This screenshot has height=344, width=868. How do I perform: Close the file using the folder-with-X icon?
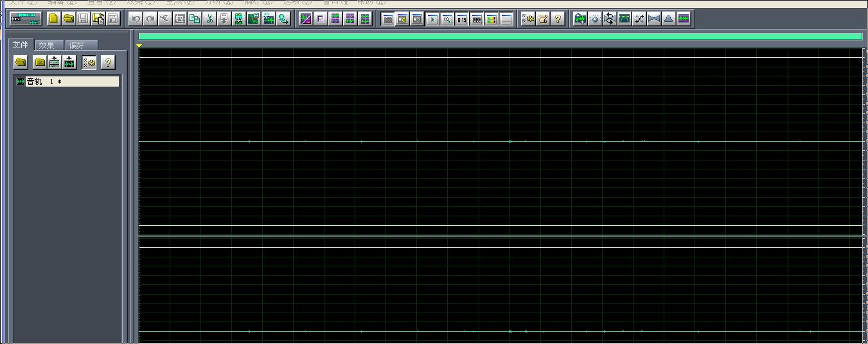[x=40, y=62]
